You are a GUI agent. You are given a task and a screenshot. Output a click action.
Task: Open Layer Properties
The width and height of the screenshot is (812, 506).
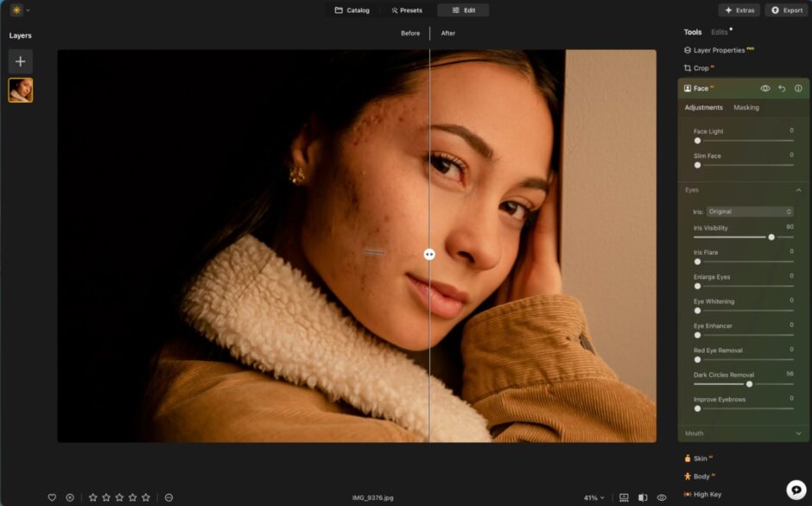click(720, 49)
